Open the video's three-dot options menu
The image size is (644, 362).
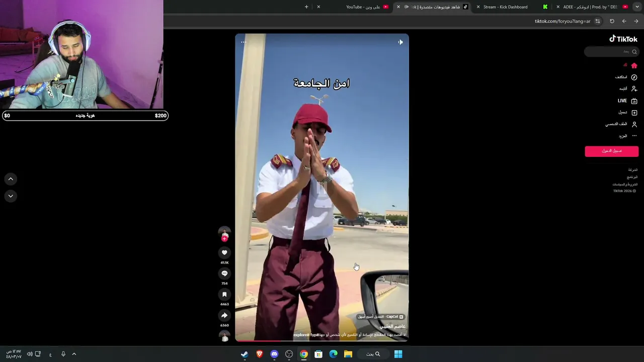coord(244,42)
